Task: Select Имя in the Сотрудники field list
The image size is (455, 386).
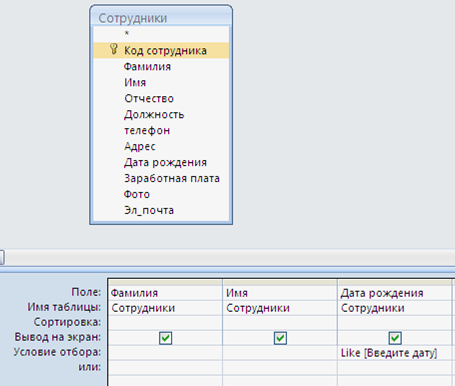Action: [161, 82]
